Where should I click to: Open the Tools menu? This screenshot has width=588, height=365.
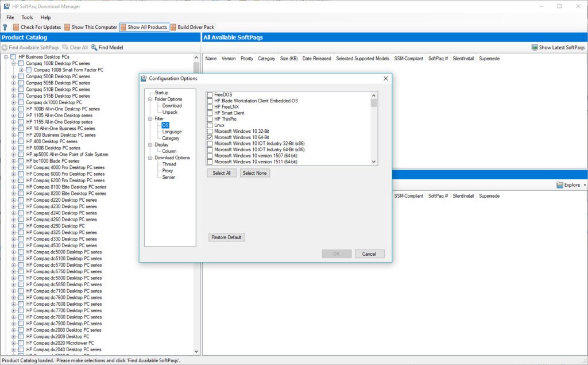tap(27, 17)
